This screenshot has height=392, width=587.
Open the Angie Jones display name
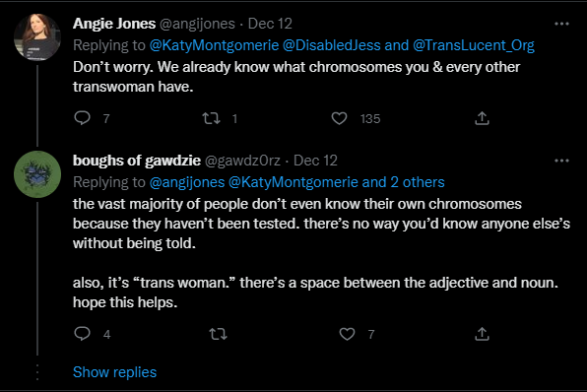pyautogui.click(x=114, y=24)
